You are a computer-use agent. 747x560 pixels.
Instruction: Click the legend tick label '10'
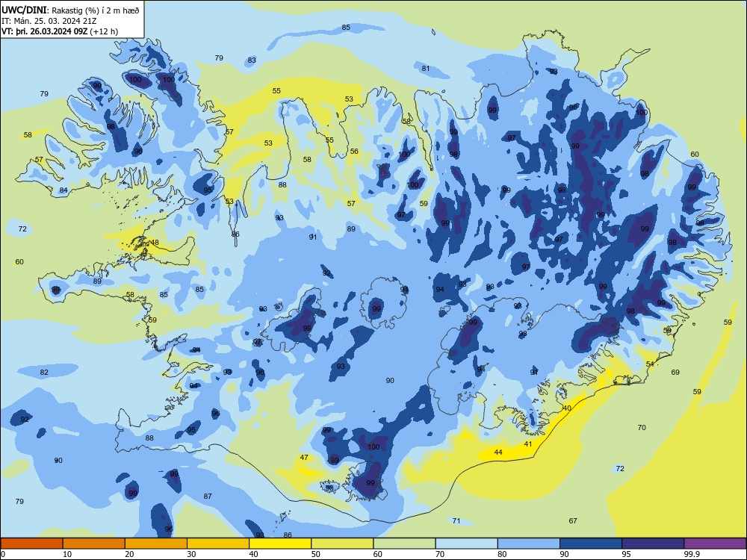(67, 554)
